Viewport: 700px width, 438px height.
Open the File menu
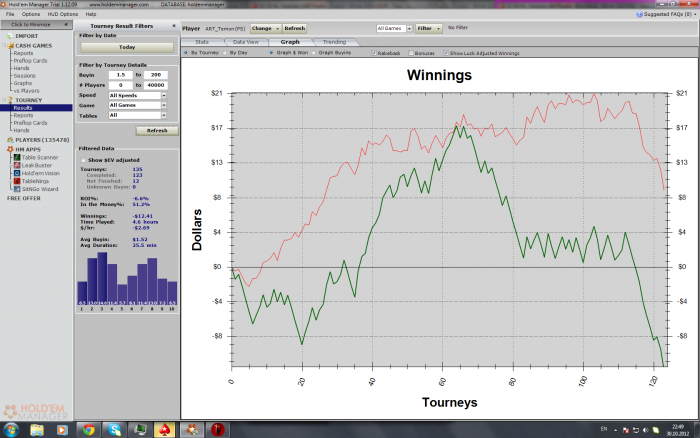pos(10,14)
